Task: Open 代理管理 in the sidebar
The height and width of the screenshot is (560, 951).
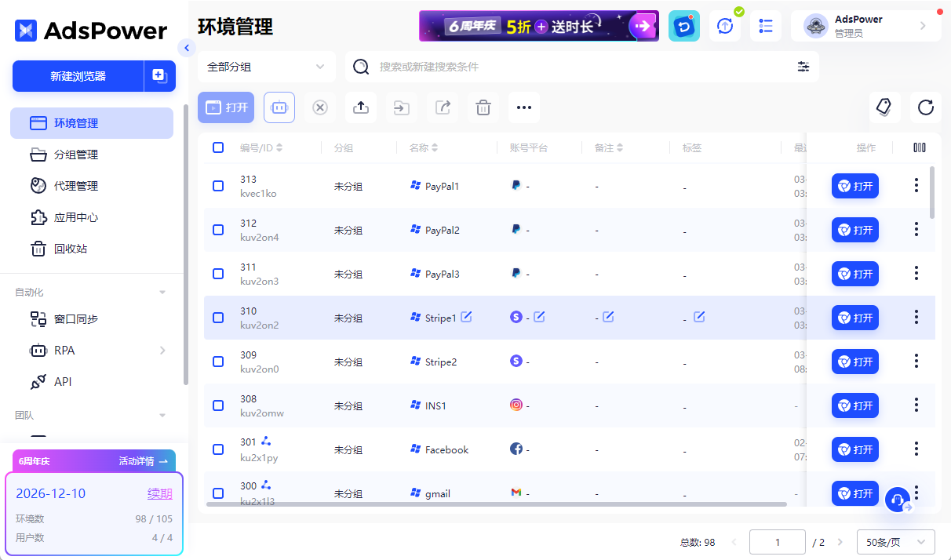Action: click(75, 186)
